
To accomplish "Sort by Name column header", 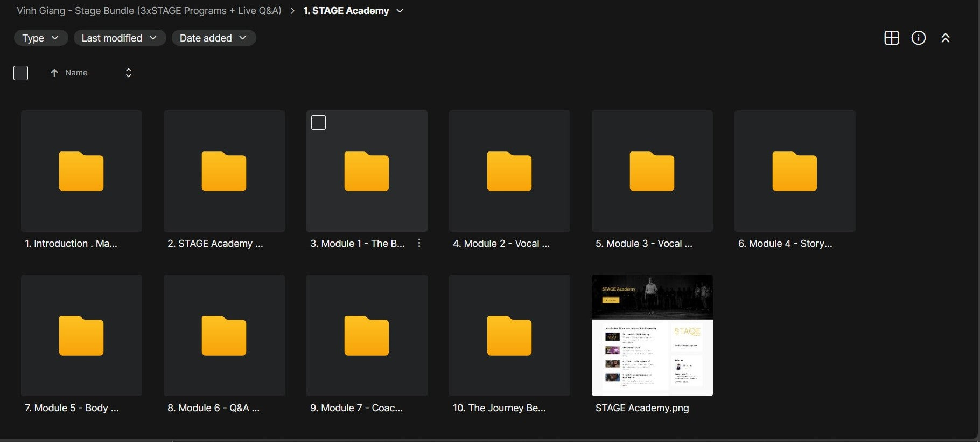I will click(76, 73).
